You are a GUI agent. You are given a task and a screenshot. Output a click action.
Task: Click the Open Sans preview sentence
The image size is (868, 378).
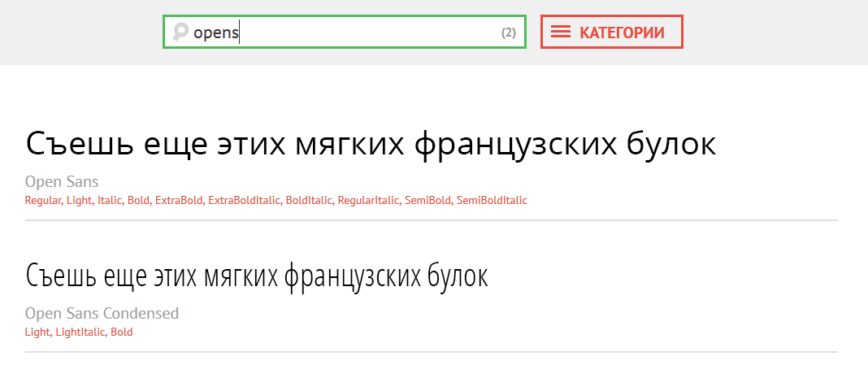(371, 145)
